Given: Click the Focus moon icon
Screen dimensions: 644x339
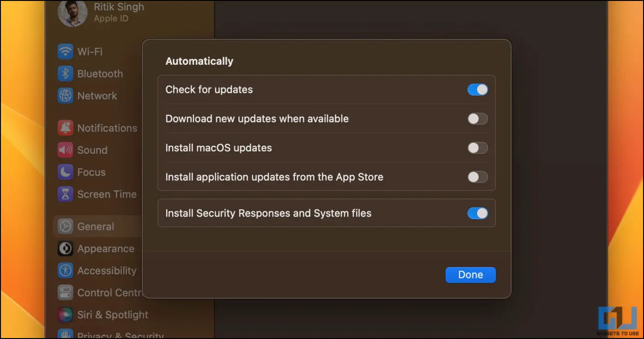Looking at the screenshot, I should click(x=66, y=172).
